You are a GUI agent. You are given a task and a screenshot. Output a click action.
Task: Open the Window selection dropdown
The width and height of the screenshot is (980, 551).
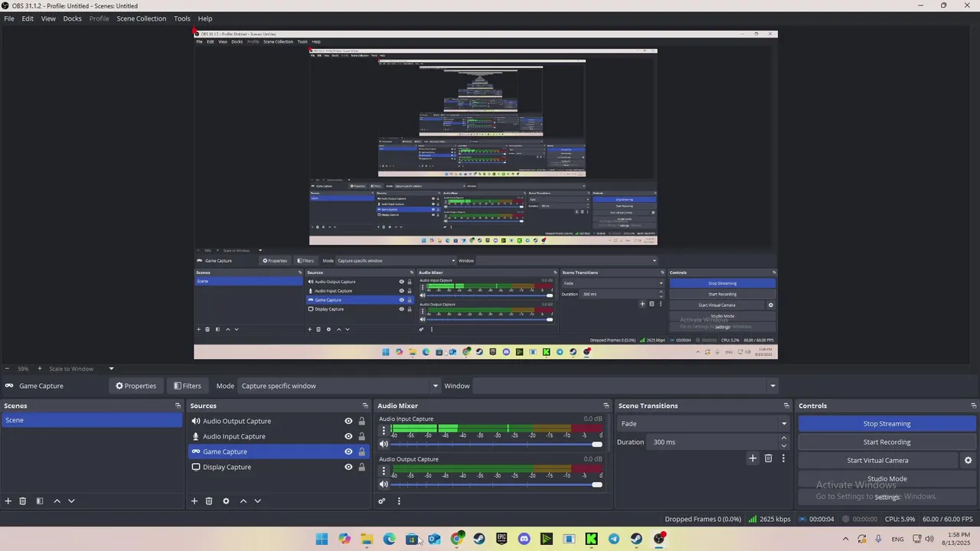[627, 386]
